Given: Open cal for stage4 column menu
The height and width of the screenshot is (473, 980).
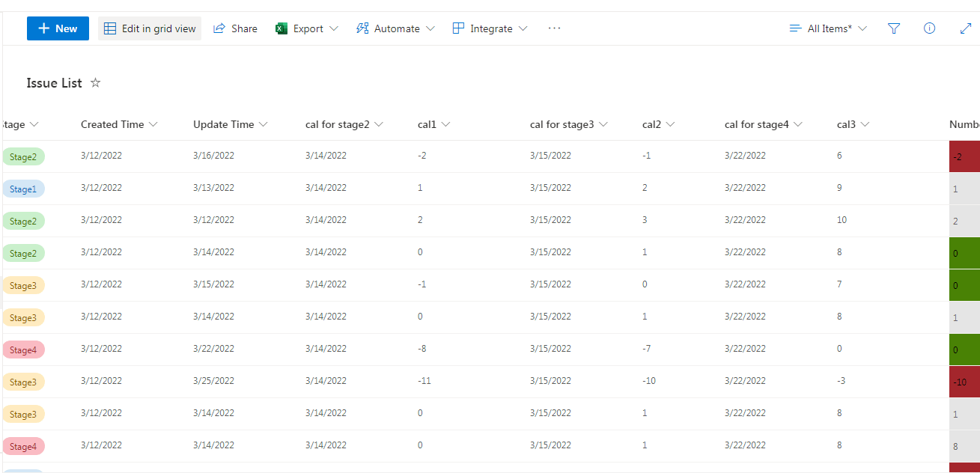Looking at the screenshot, I should point(764,124).
